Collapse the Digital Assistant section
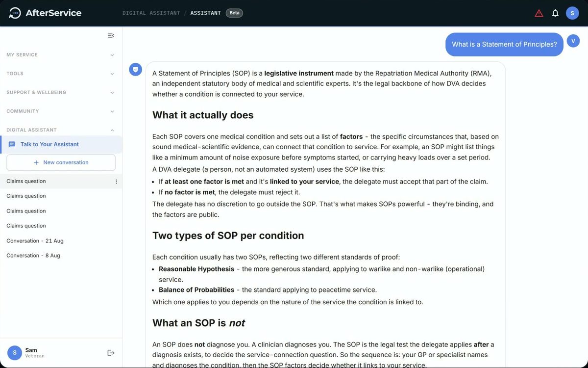588x368 pixels. click(61, 130)
